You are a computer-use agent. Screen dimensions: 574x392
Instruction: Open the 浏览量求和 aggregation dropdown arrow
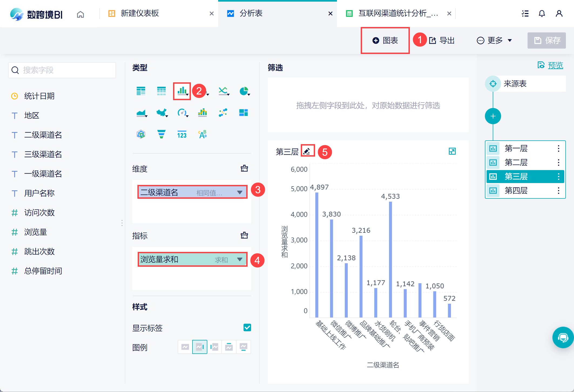239,259
